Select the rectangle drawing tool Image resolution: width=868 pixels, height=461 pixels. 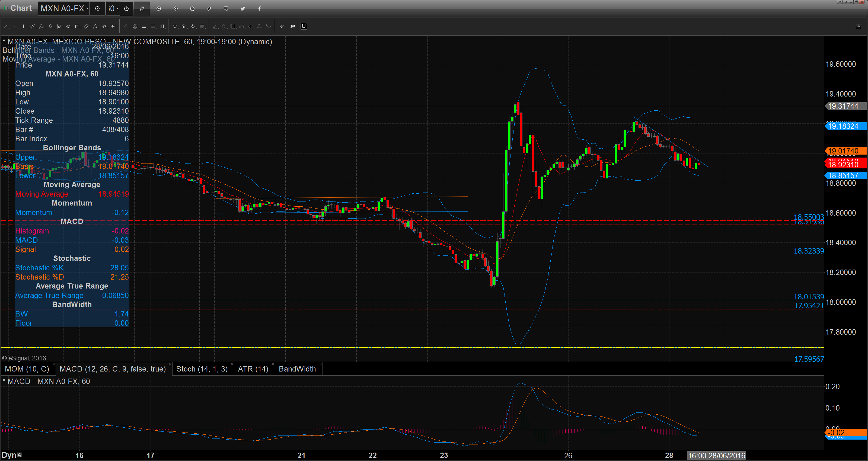click(77, 26)
